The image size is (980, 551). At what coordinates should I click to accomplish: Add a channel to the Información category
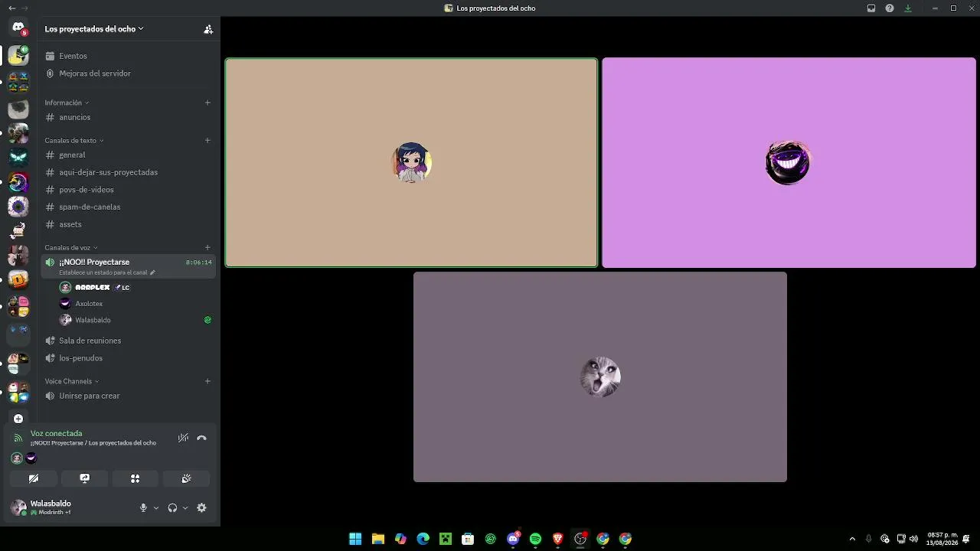pyautogui.click(x=207, y=103)
